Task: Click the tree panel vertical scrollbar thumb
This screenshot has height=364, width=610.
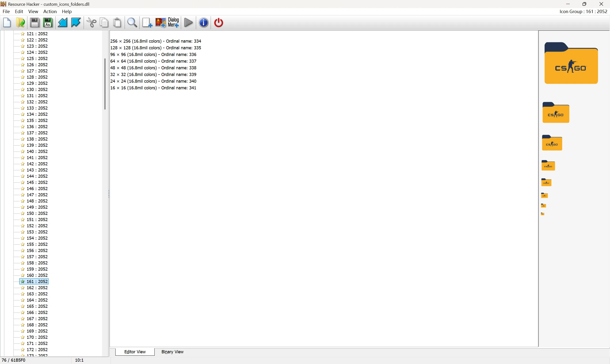Action: click(105, 84)
